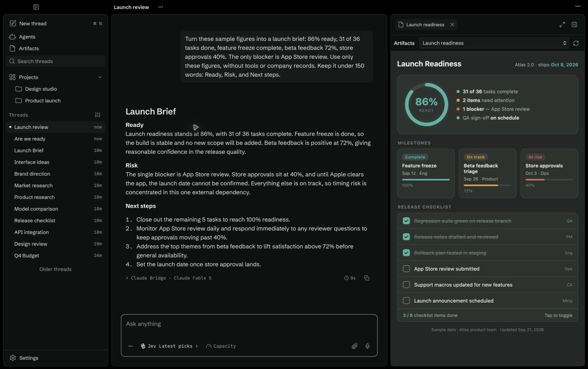Click the New thread compose icon
This screenshot has height=369, width=588.
pyautogui.click(x=12, y=23)
